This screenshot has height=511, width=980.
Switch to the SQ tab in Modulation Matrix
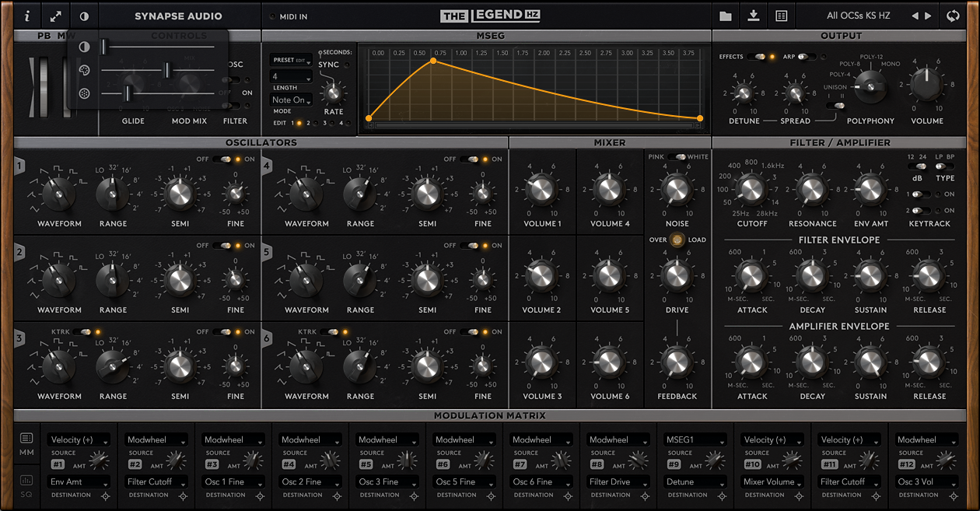click(26, 481)
